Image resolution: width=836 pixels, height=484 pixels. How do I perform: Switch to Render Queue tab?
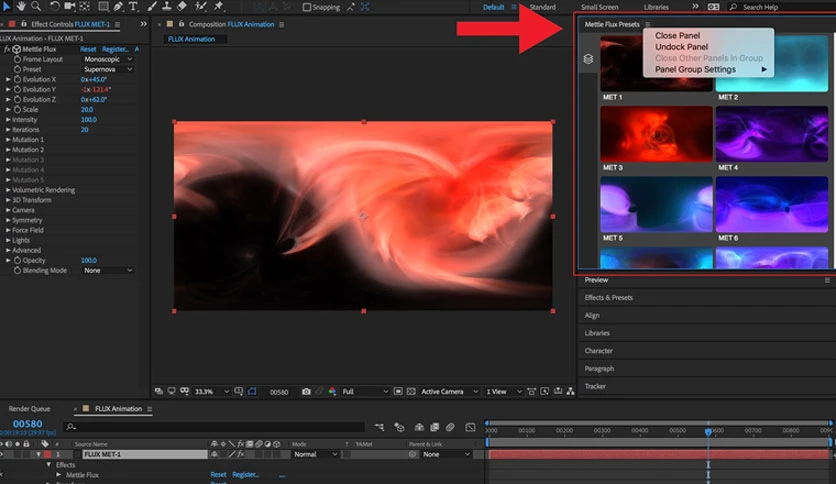[29, 409]
